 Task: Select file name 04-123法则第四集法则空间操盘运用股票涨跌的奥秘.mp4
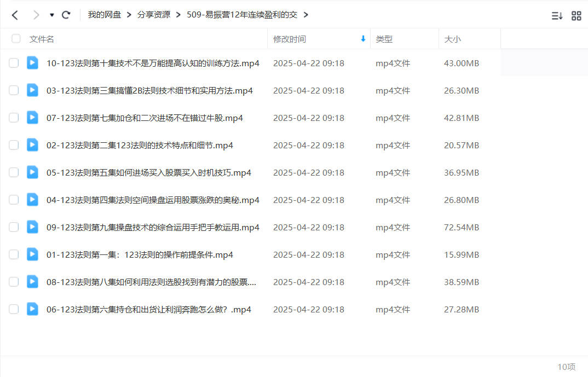click(x=153, y=200)
